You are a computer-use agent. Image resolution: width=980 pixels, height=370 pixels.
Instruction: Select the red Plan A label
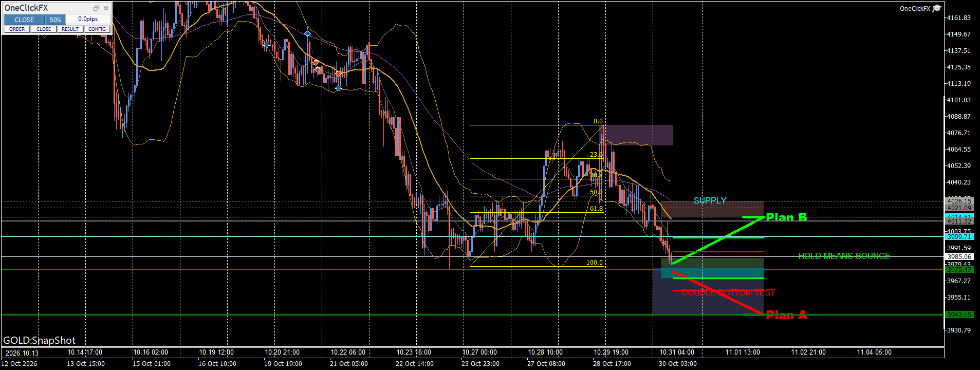coord(786,315)
